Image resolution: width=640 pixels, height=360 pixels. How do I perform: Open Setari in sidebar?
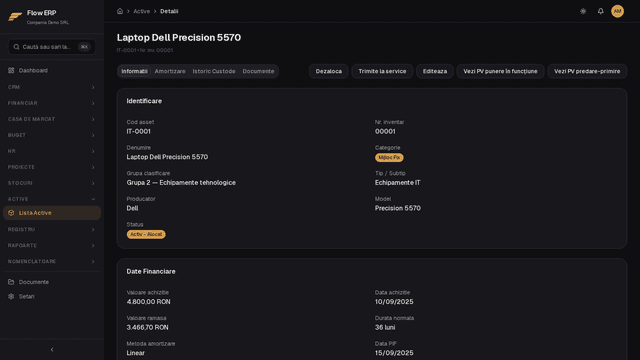pyautogui.click(x=52, y=296)
